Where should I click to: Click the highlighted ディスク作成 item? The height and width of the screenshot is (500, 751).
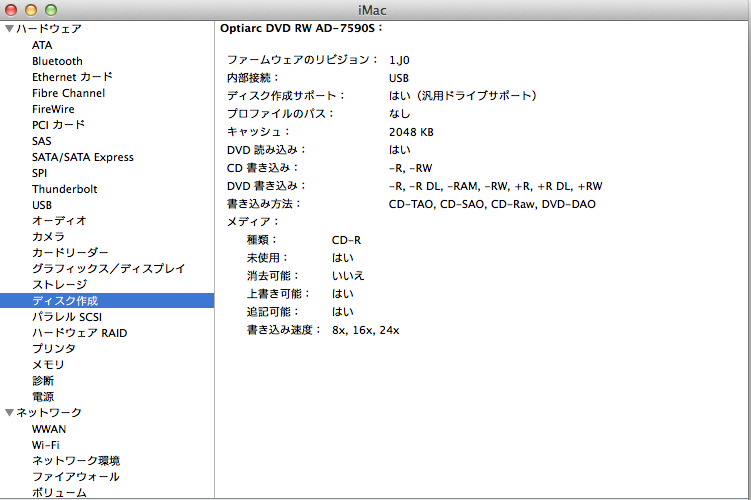click(x=65, y=301)
